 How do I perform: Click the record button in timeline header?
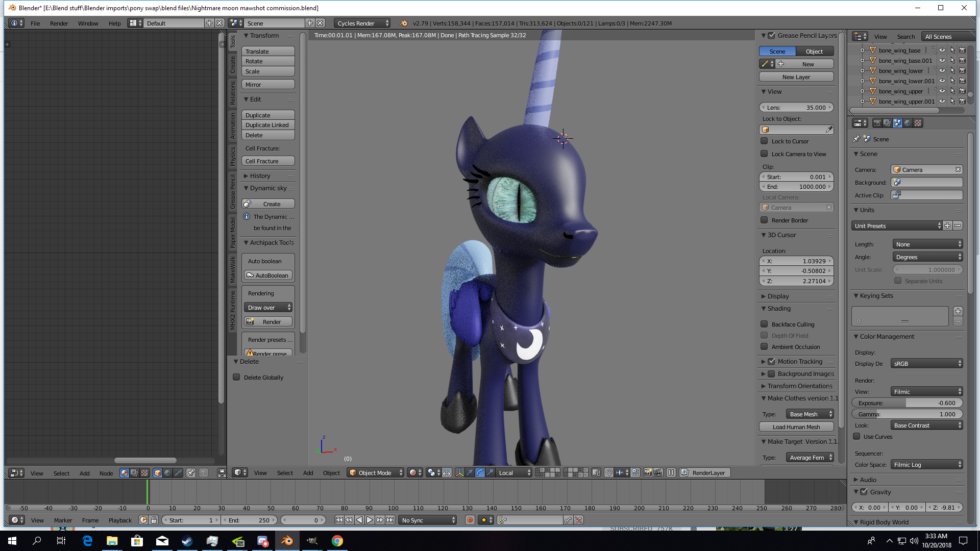[x=470, y=520]
